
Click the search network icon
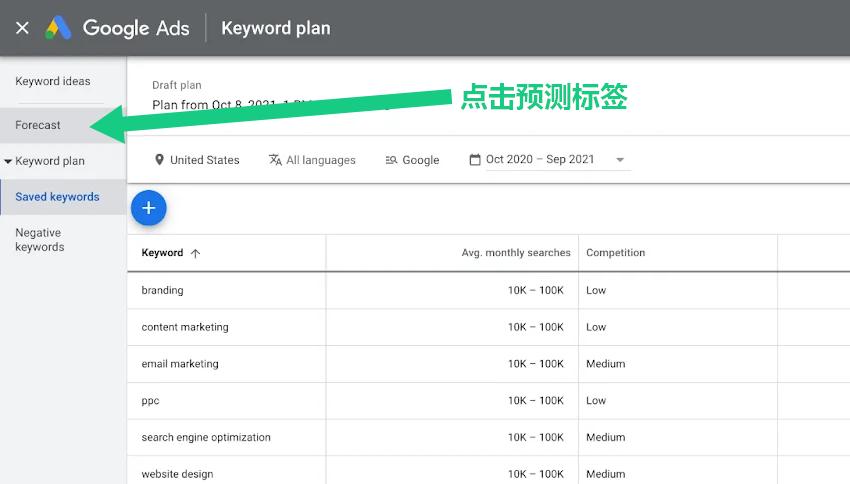391,160
